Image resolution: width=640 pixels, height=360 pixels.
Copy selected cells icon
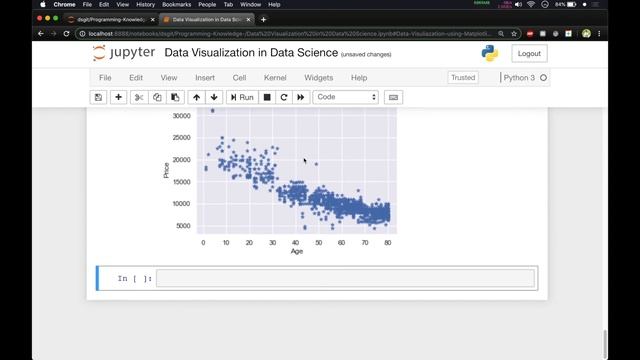point(157,97)
